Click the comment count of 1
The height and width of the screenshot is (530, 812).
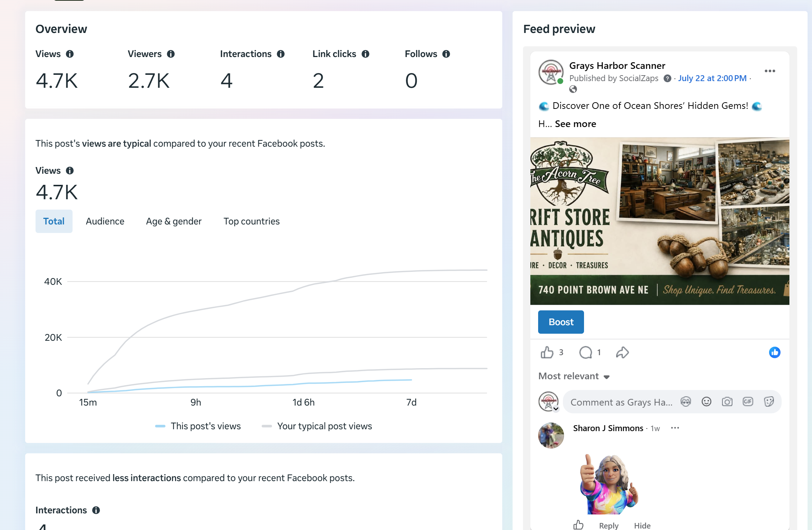click(599, 352)
